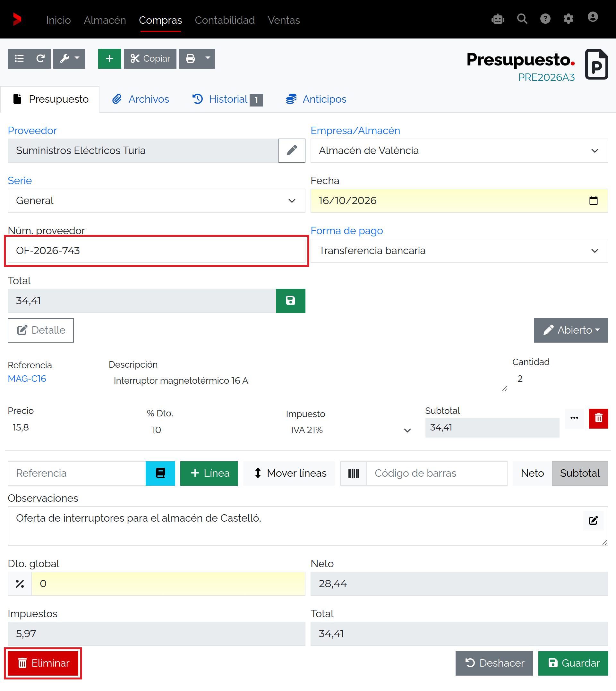The image size is (616, 691).
Task: Open the search magnifier icon
Action: [x=522, y=19]
